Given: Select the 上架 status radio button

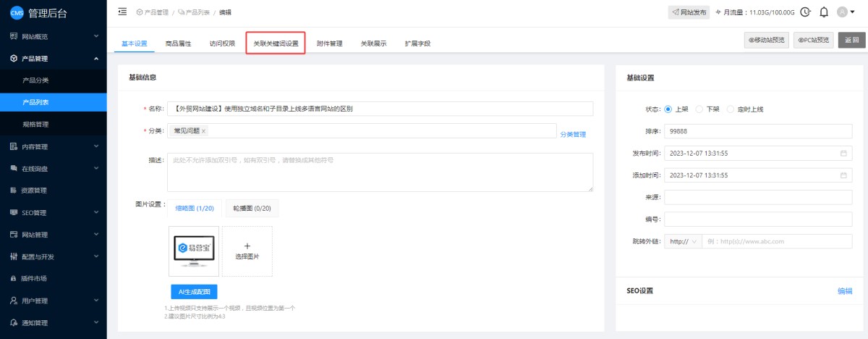Looking at the screenshot, I should [x=668, y=109].
